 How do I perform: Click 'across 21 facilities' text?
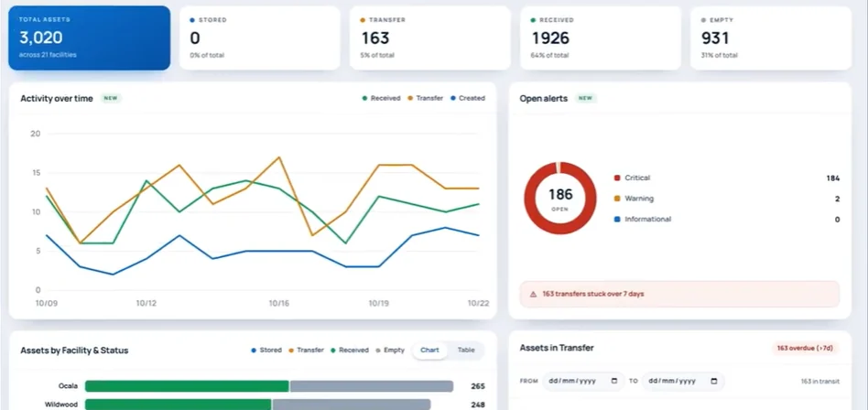click(x=48, y=55)
